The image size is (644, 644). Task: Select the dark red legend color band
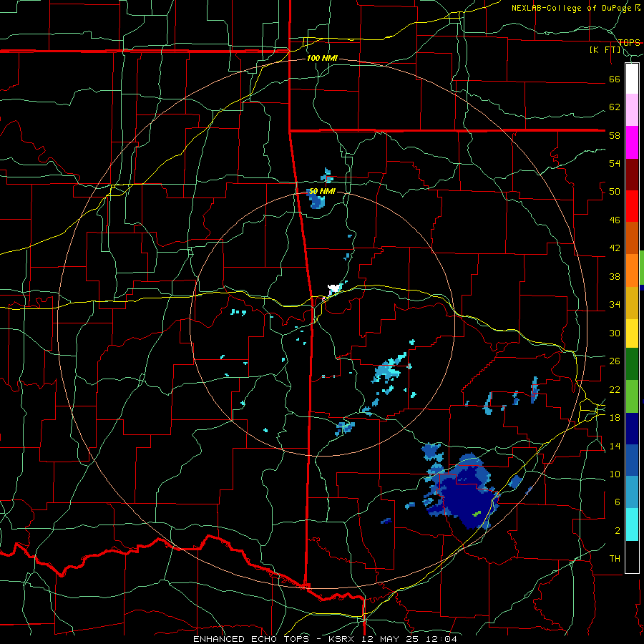[x=632, y=175]
